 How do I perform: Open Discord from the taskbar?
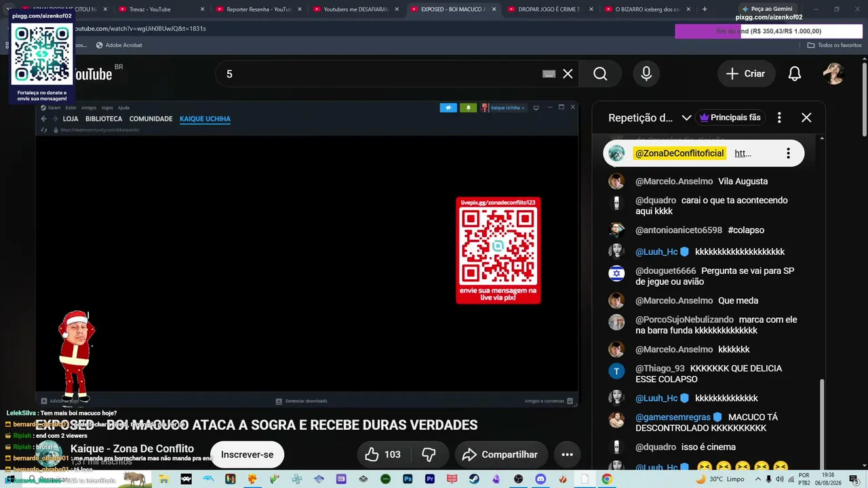coord(540,479)
